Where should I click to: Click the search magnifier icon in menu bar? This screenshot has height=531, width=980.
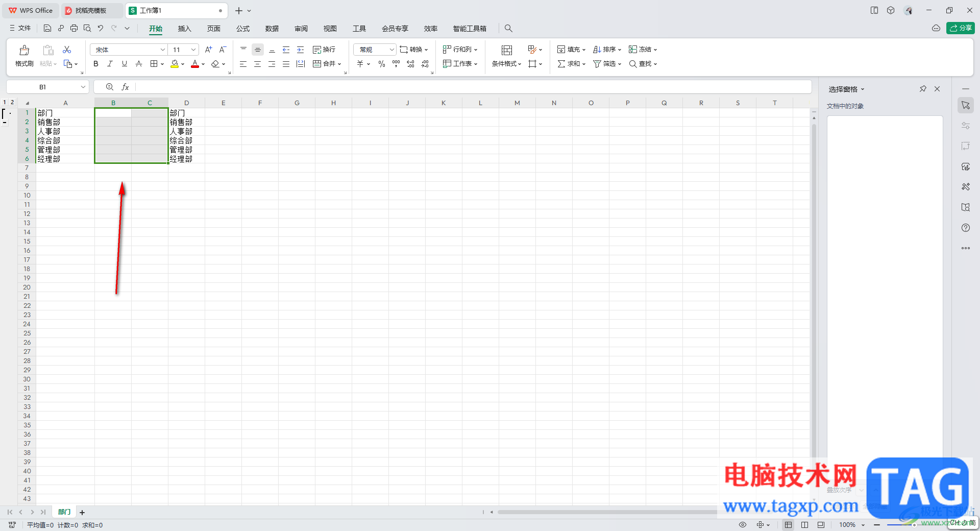[508, 28]
